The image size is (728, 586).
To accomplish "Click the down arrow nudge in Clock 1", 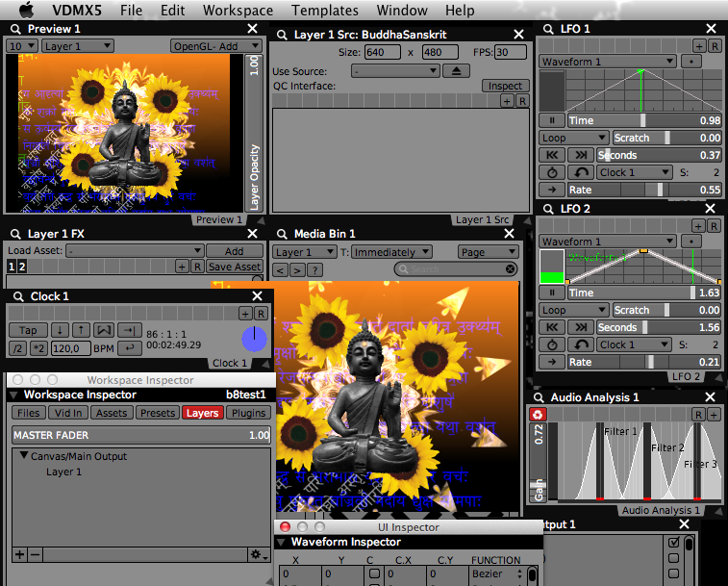I will point(59,330).
